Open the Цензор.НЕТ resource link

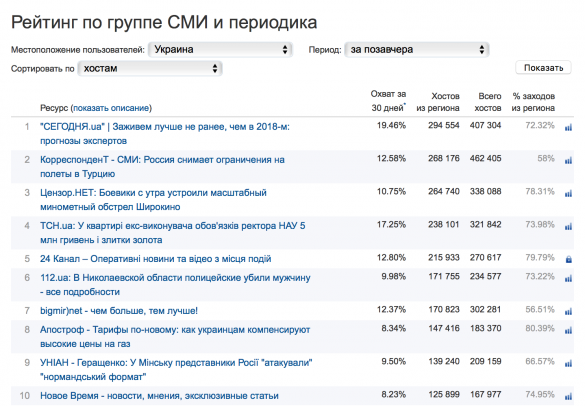153,200
